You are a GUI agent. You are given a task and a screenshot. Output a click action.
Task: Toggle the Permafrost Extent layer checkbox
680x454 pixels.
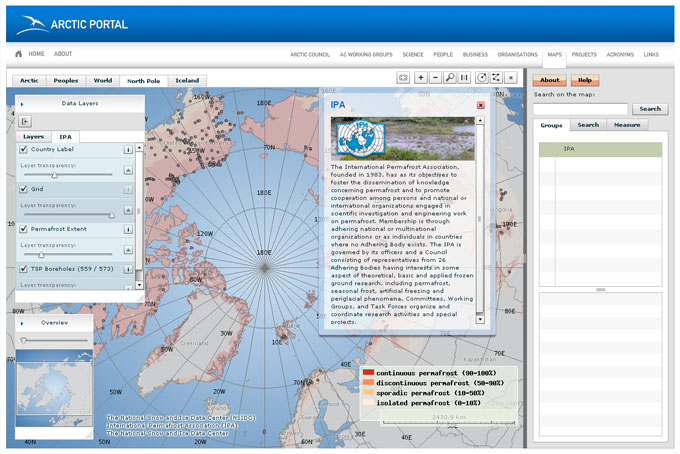[23, 229]
